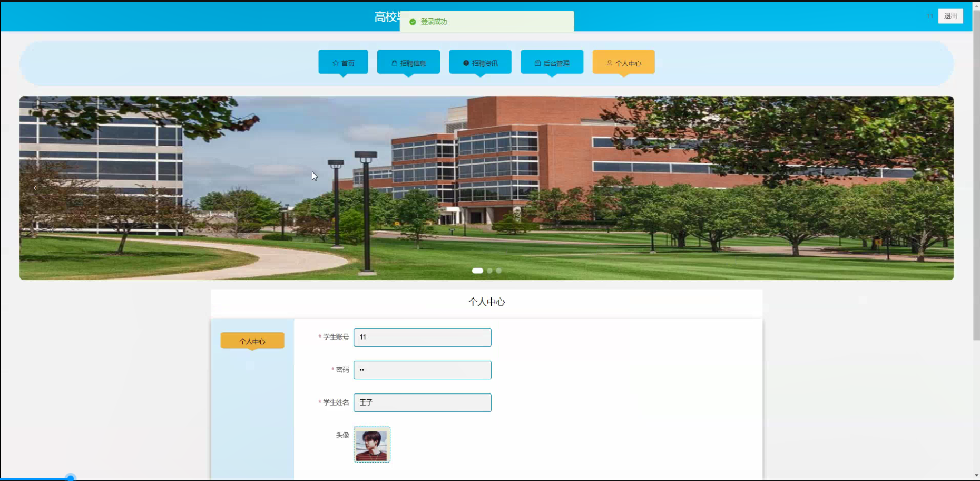Jump to the third carousel indicator dot
The width and height of the screenshot is (980, 481).
499,271
